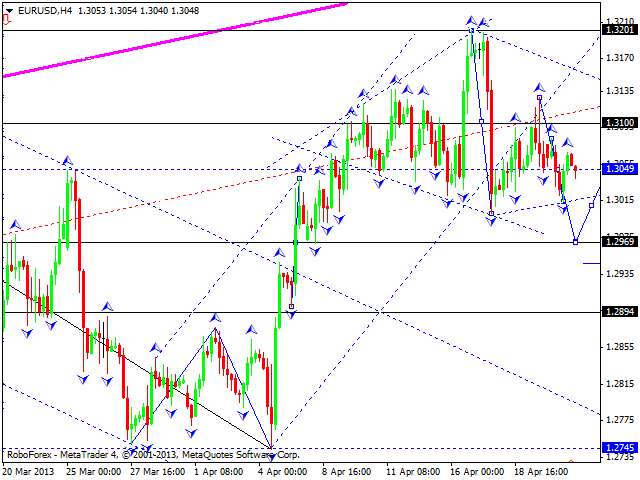Screen dimensions: 640x480
Task: Click the 1.2894 price level label
Action: 618,312
